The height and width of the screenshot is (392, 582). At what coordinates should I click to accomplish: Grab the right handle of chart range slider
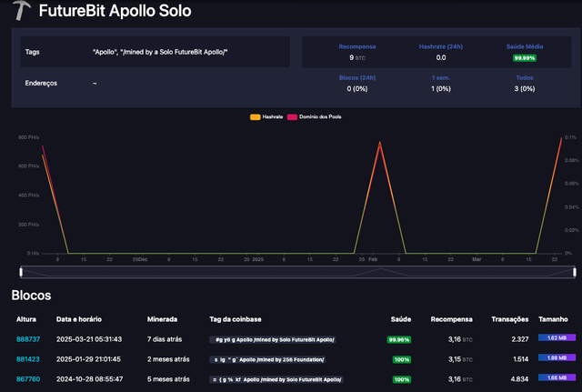point(574,272)
